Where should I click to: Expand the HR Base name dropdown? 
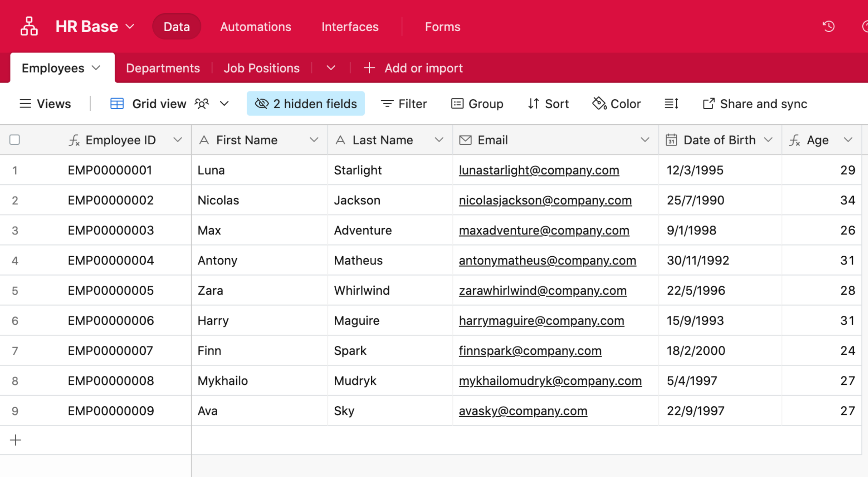point(130,26)
